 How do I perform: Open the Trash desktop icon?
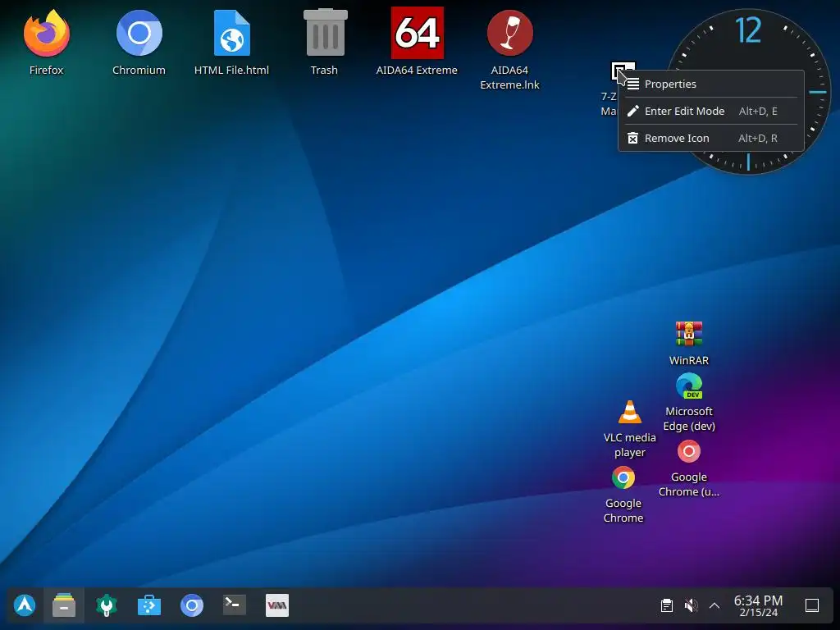(325, 33)
